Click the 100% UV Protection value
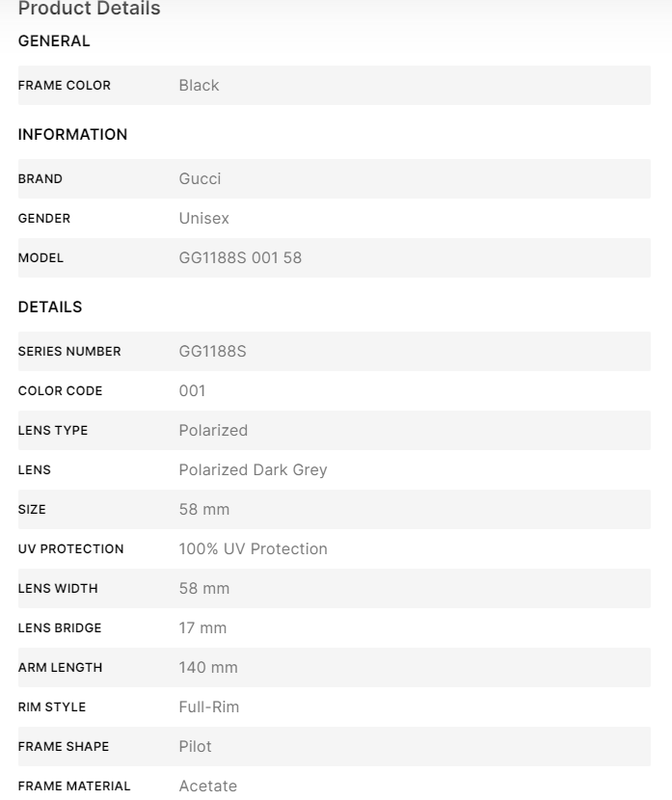The width and height of the screenshot is (672, 800). [253, 549]
